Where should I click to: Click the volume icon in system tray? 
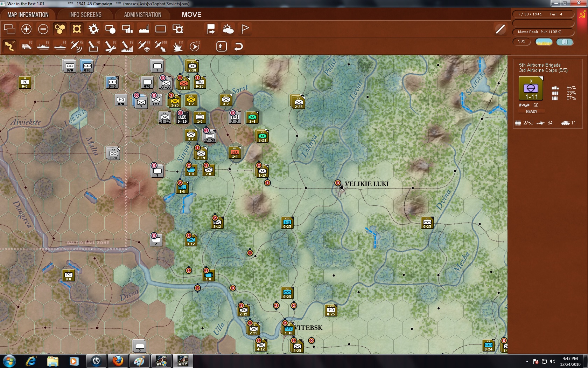553,361
